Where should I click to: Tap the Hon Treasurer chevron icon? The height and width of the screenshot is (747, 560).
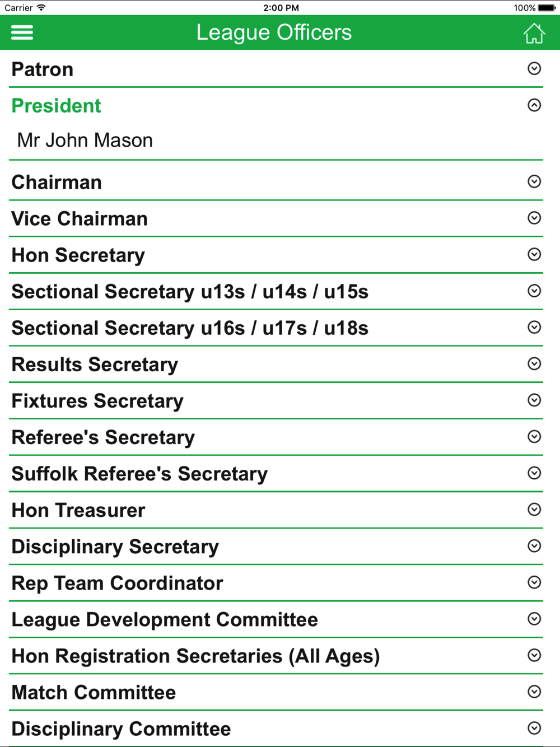(x=534, y=509)
